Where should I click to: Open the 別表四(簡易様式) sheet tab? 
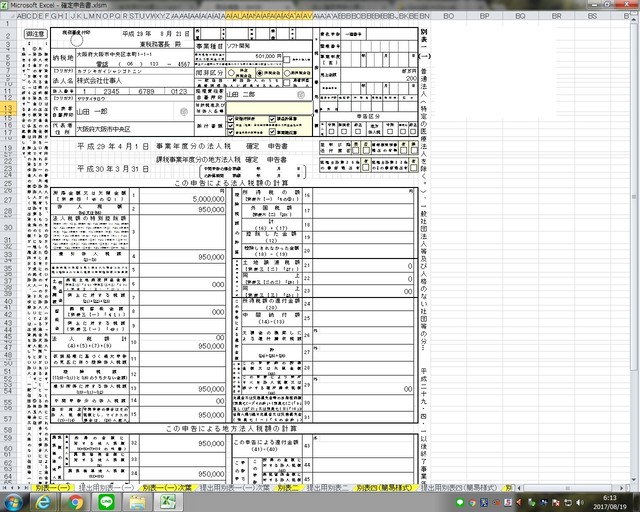point(383,488)
